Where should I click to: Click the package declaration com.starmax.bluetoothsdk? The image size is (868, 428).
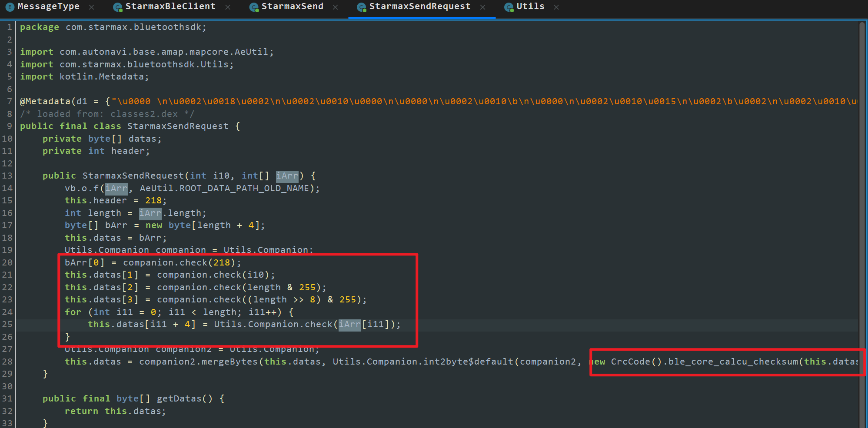(x=113, y=27)
